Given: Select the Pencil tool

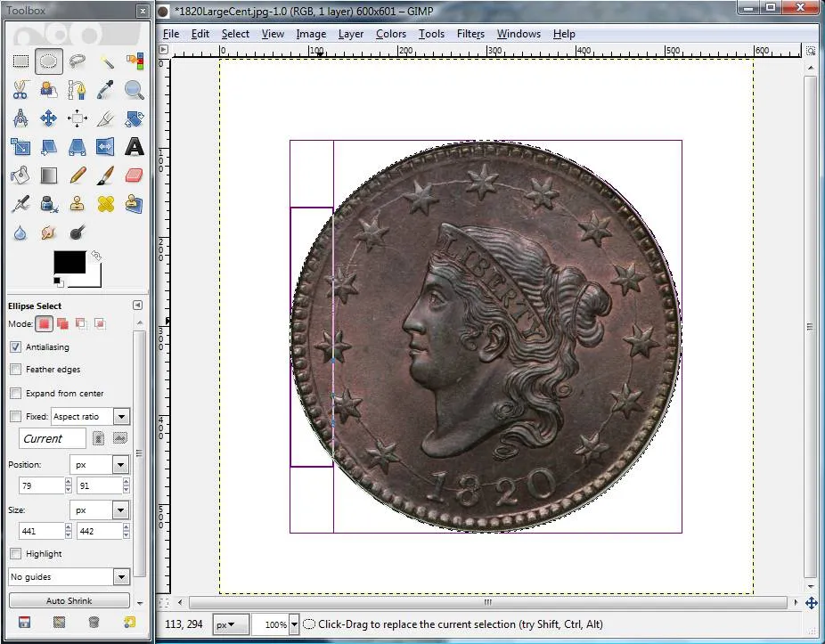Looking at the screenshot, I should [x=78, y=175].
